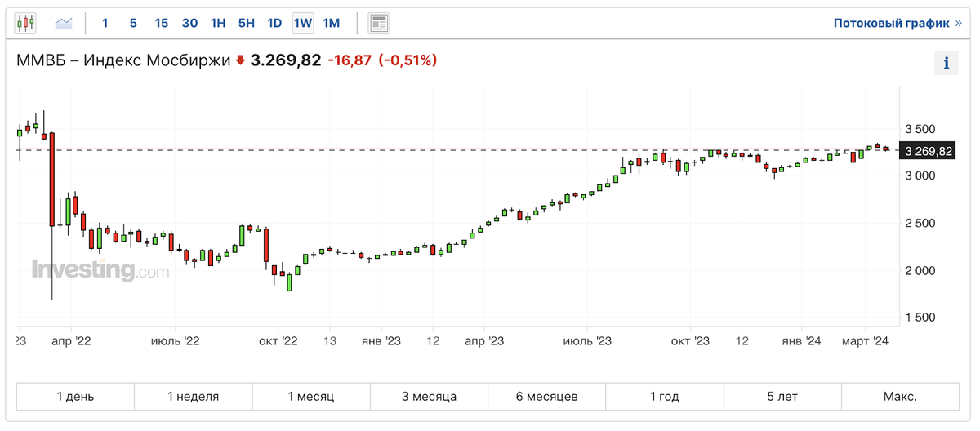Click the янв '24 date axis label
This screenshot has width=980, height=431.
[802, 340]
